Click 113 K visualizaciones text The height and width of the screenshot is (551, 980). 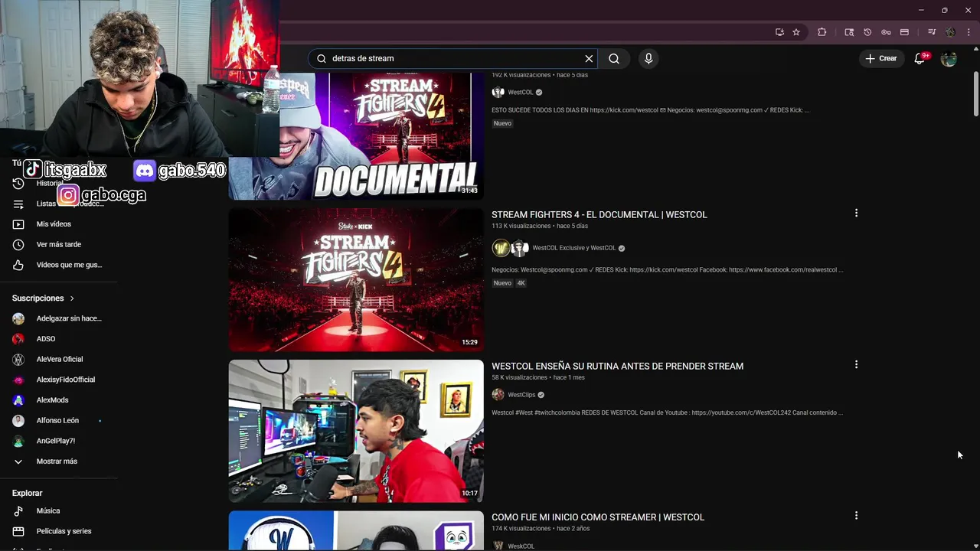pyautogui.click(x=521, y=227)
